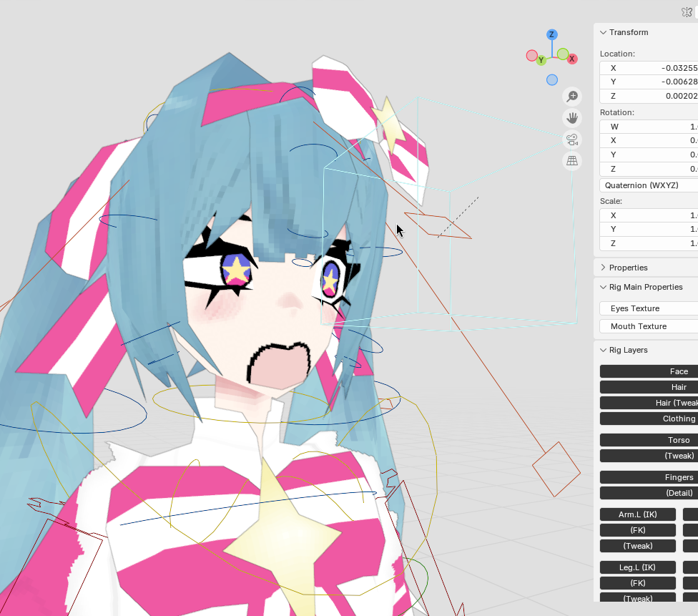
Task: Toggle the (Tweak) layer below Arm.L (FK)
Action: [x=637, y=546]
